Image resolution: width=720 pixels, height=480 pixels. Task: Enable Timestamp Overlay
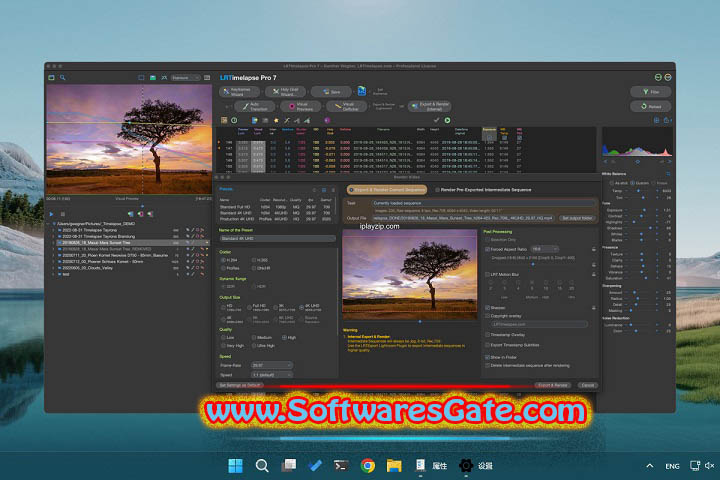click(487, 335)
